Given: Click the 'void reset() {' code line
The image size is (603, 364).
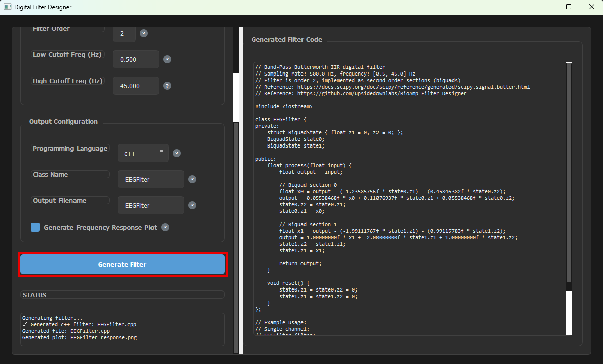Looking at the screenshot, I should tap(288, 283).
